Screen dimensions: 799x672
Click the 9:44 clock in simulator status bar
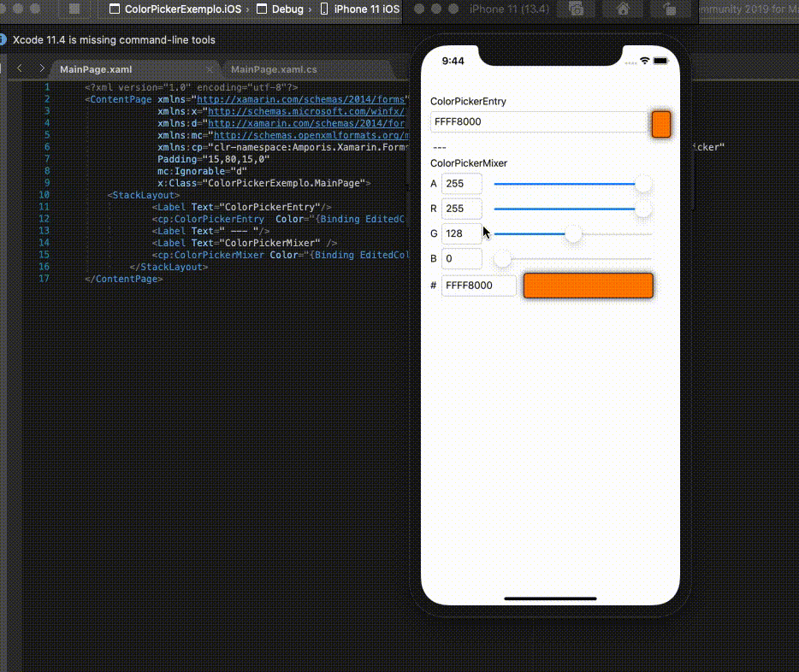pyautogui.click(x=453, y=61)
